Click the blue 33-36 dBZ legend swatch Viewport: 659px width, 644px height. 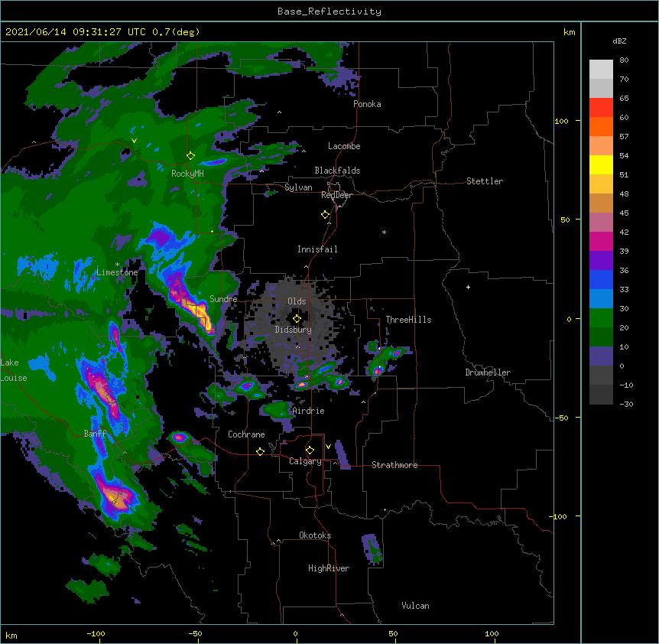(x=601, y=279)
